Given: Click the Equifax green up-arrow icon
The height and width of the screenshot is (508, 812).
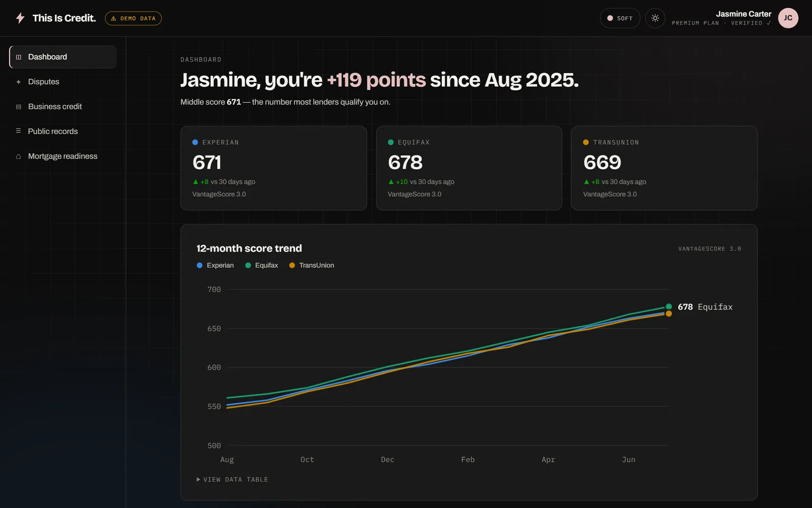Looking at the screenshot, I should point(391,182).
